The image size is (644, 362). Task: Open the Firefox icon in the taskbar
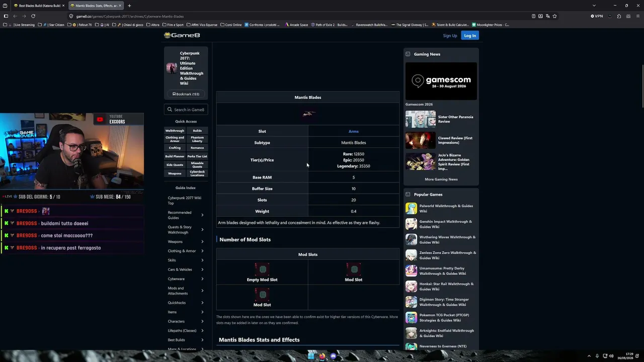pos(322,356)
